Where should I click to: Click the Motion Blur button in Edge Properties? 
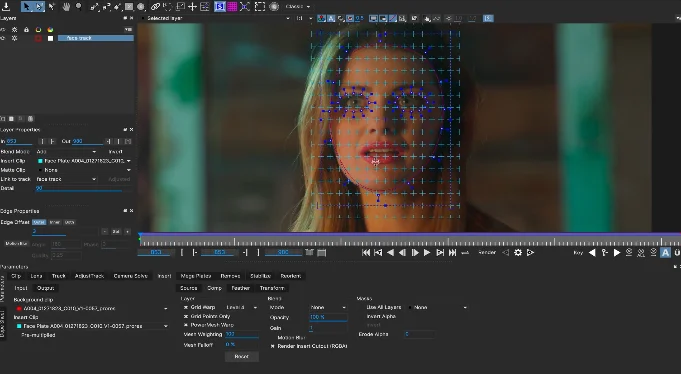[x=16, y=244]
